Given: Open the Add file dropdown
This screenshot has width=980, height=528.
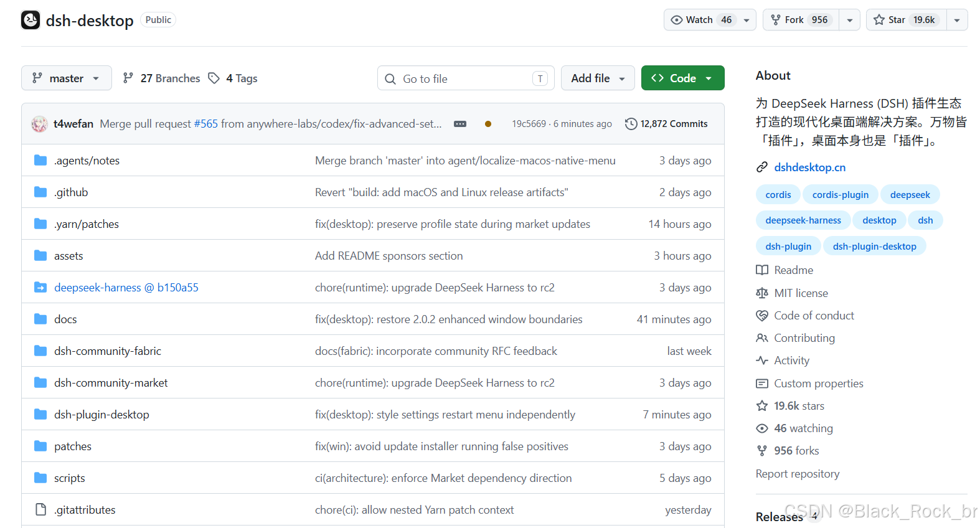Looking at the screenshot, I should 598,78.
